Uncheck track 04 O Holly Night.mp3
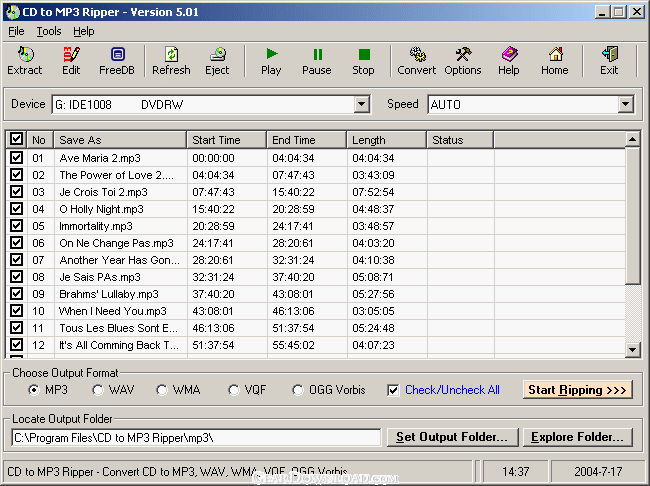650x486 pixels. [x=17, y=209]
